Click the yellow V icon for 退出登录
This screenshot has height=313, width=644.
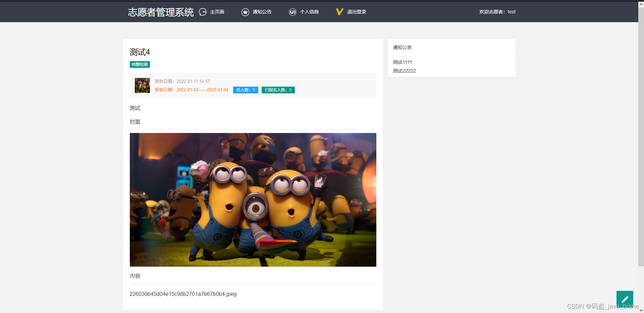(339, 12)
